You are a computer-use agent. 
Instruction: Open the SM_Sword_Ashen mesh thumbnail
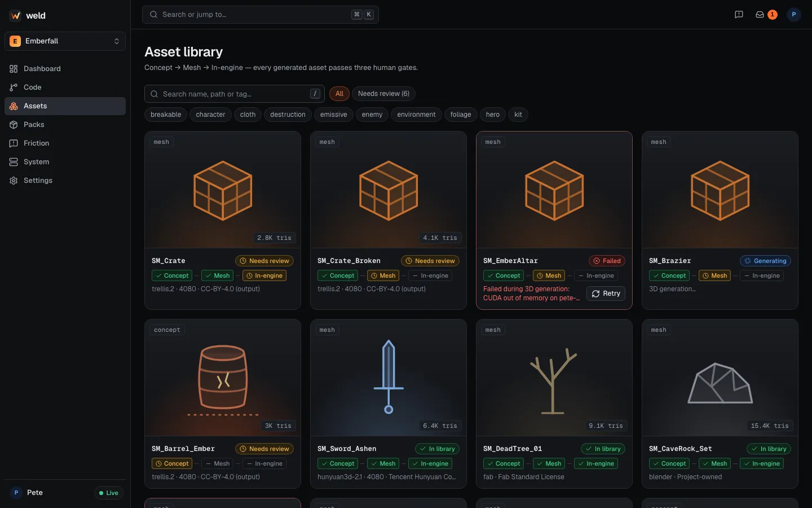[389, 378]
